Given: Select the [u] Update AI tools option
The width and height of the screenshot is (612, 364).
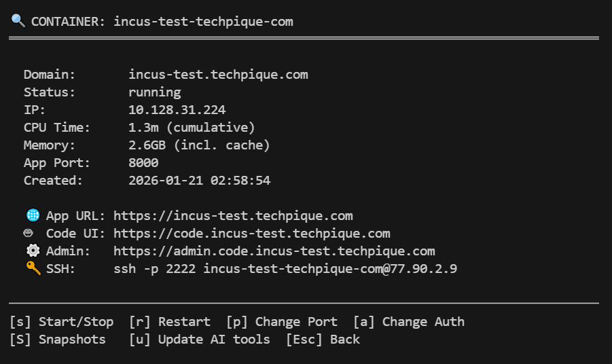Looking at the screenshot, I should pyautogui.click(x=199, y=340).
